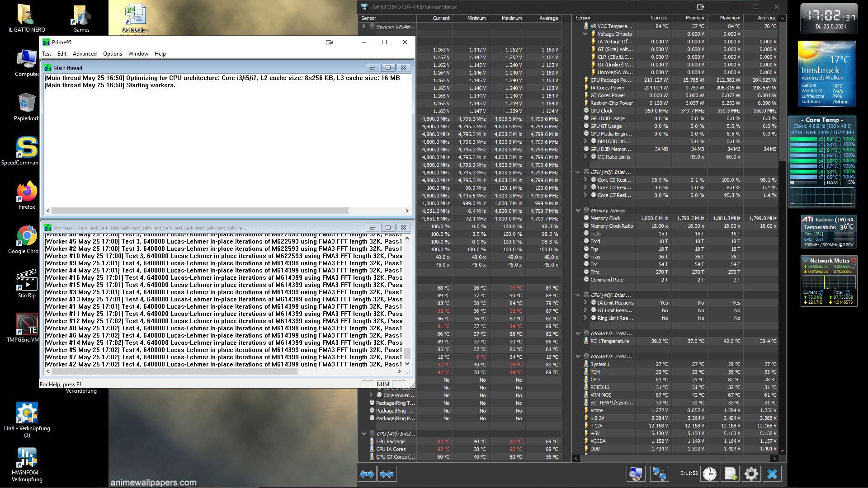Open the Help menu in Prime95
Screen dimensions: 868x488
pyautogui.click(x=160, y=53)
